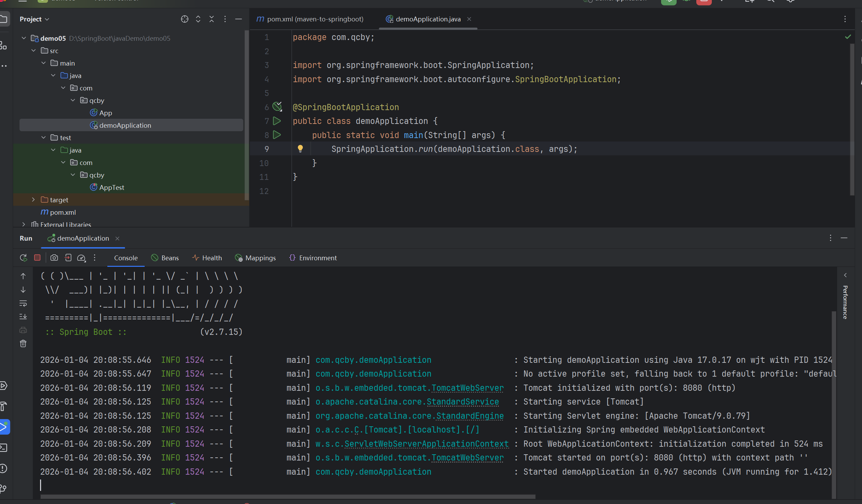Click ServletWebServerApplicationContext link in log
The width and height of the screenshot is (862, 504).
pos(426,444)
